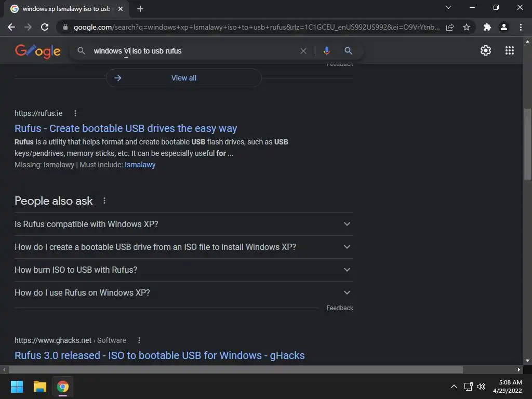532x399 pixels.
Task: Open File Explorer from taskbar
Action: point(39,387)
